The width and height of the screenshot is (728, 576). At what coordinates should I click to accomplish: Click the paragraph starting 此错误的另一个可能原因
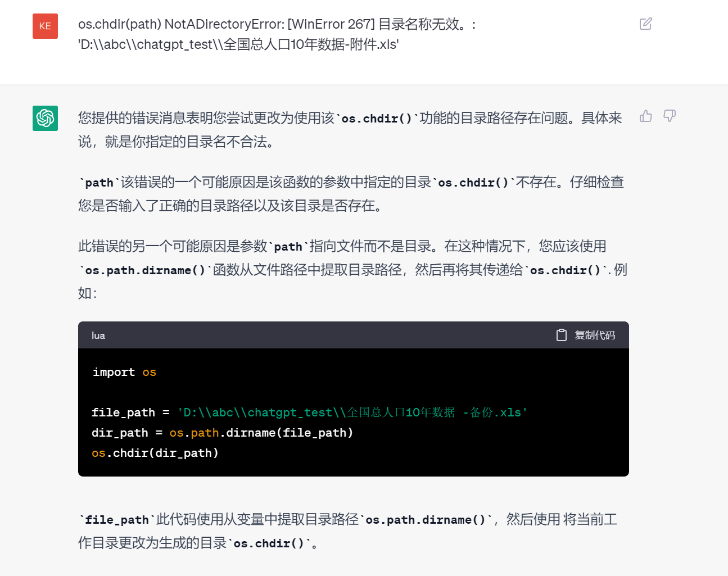(352, 270)
